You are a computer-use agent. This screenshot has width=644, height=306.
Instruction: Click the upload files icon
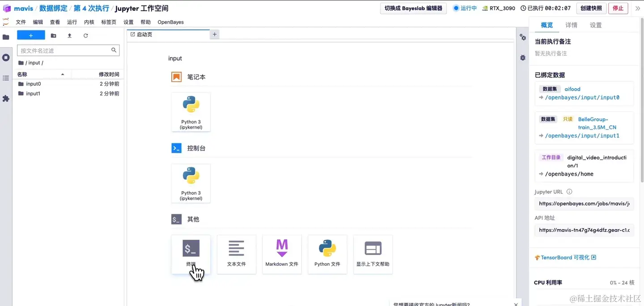pyautogui.click(x=70, y=36)
